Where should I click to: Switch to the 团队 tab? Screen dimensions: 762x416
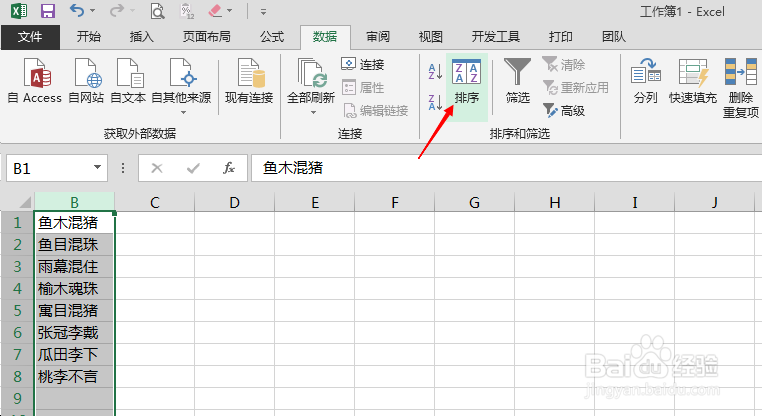point(613,37)
